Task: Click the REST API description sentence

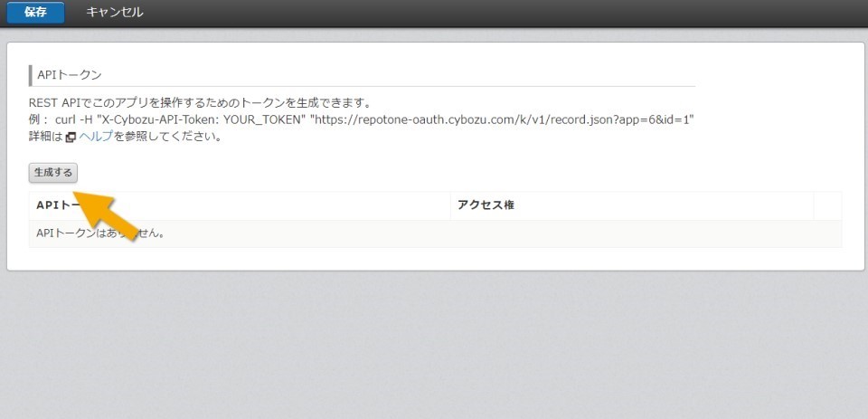Action: click(200, 103)
